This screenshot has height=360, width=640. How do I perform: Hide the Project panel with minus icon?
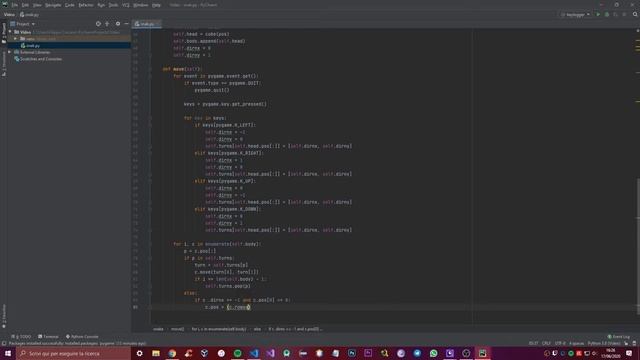127,24
